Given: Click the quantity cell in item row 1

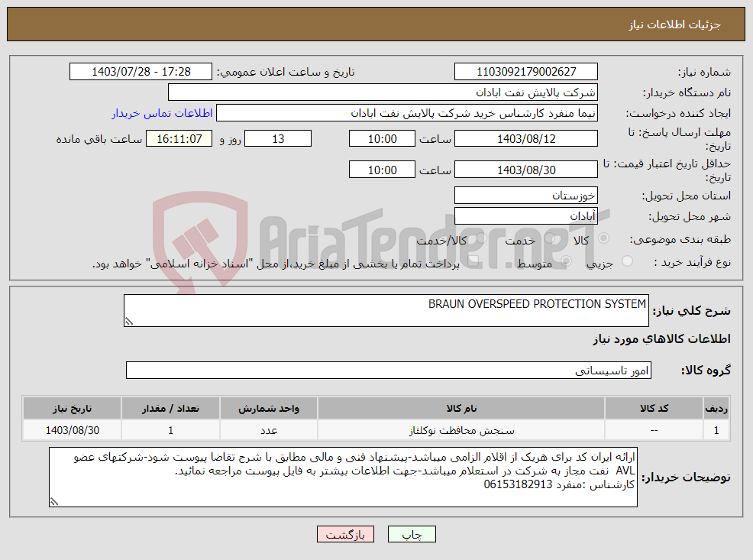Looking at the screenshot, I should (x=170, y=430).
